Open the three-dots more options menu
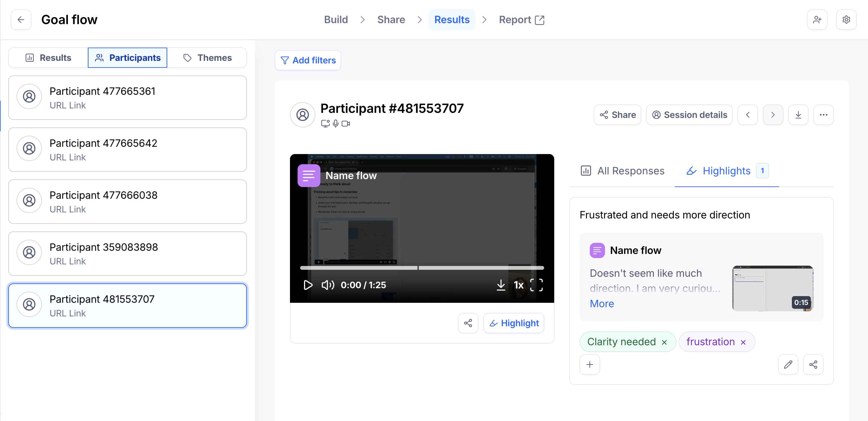The height and width of the screenshot is (421, 868). click(823, 115)
